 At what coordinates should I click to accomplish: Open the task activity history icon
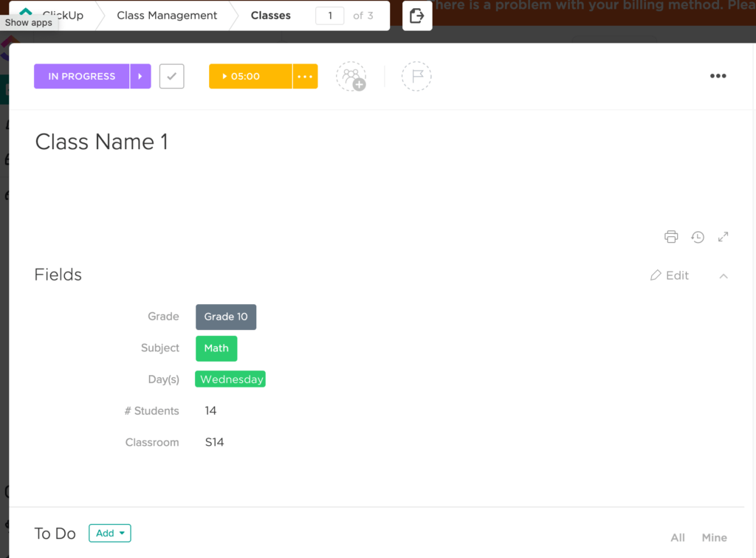point(698,236)
